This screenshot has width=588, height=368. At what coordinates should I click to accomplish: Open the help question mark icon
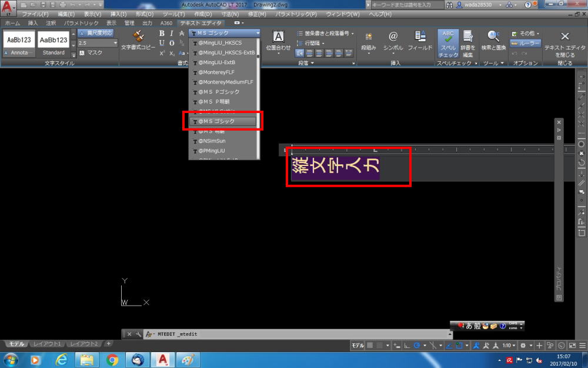click(527, 5)
